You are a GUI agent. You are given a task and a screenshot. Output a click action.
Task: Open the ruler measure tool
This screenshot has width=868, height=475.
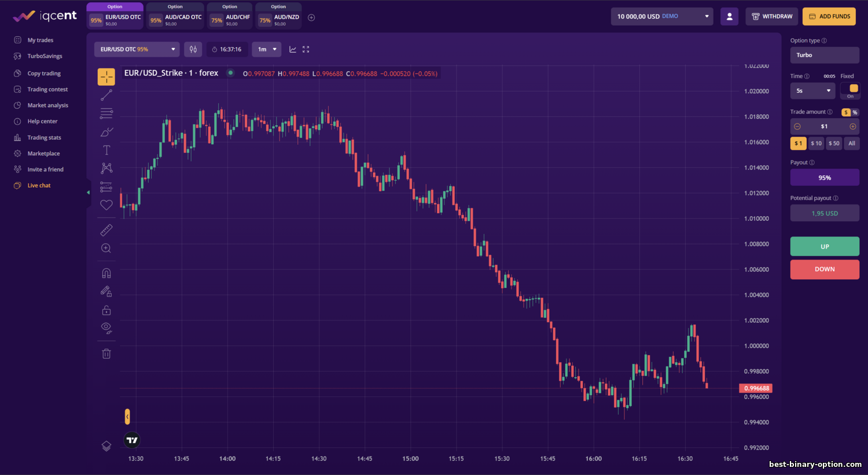coord(106,230)
